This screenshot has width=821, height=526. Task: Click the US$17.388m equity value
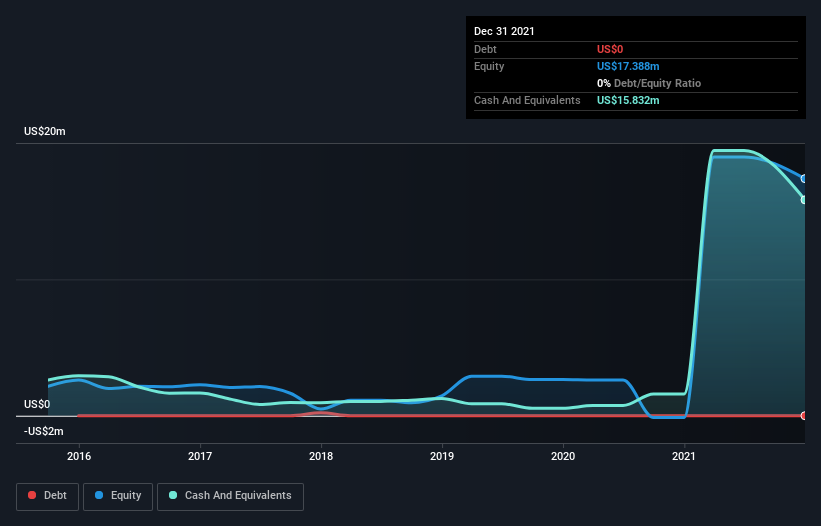[x=628, y=66]
